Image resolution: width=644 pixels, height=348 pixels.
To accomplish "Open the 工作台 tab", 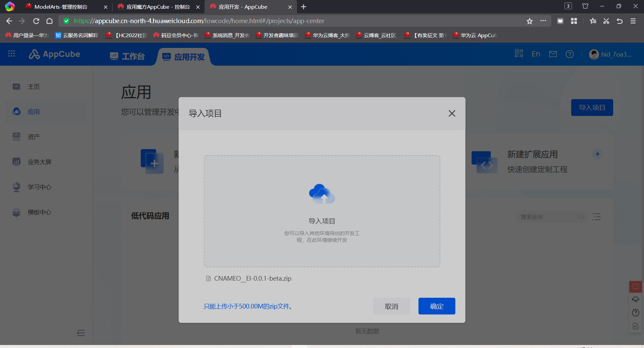I will pyautogui.click(x=127, y=56).
